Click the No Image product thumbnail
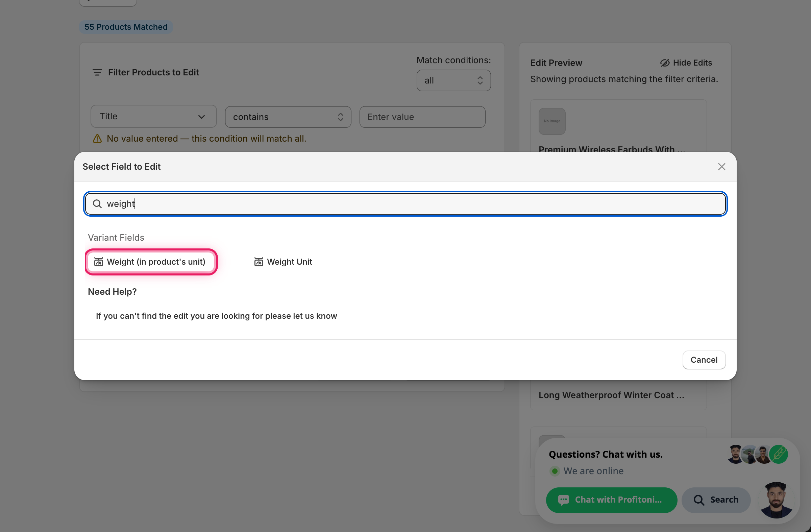 (552, 121)
